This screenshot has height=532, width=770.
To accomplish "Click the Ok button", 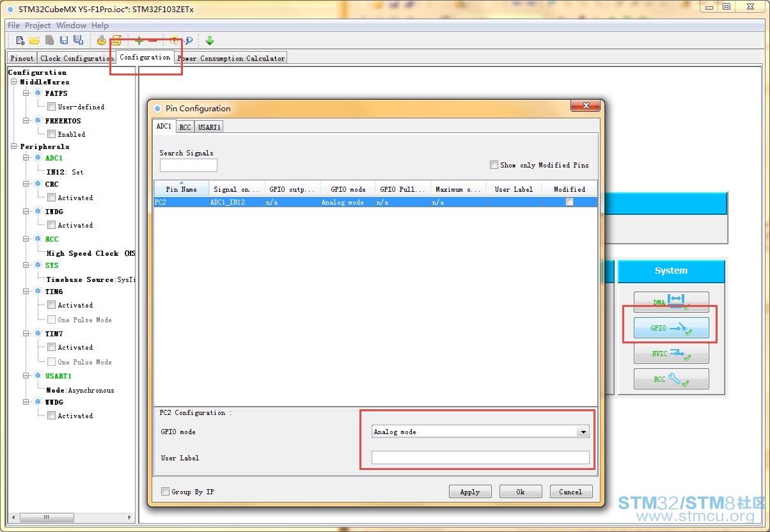I will (521, 492).
